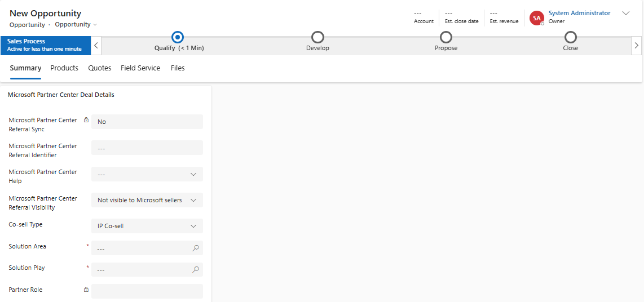The width and height of the screenshot is (644, 302).
Task: Select the Propose stage circle
Action: coord(446,37)
